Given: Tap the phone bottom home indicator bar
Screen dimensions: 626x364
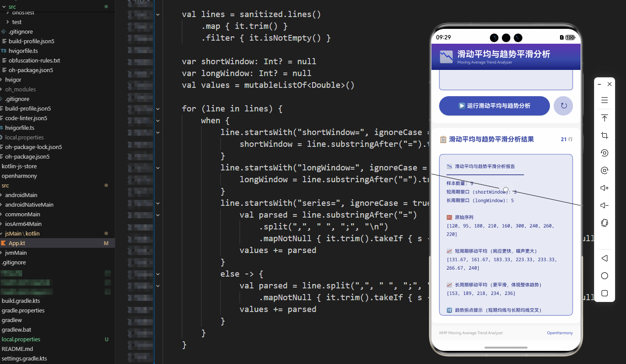Looking at the screenshot, I should pyautogui.click(x=506, y=348).
